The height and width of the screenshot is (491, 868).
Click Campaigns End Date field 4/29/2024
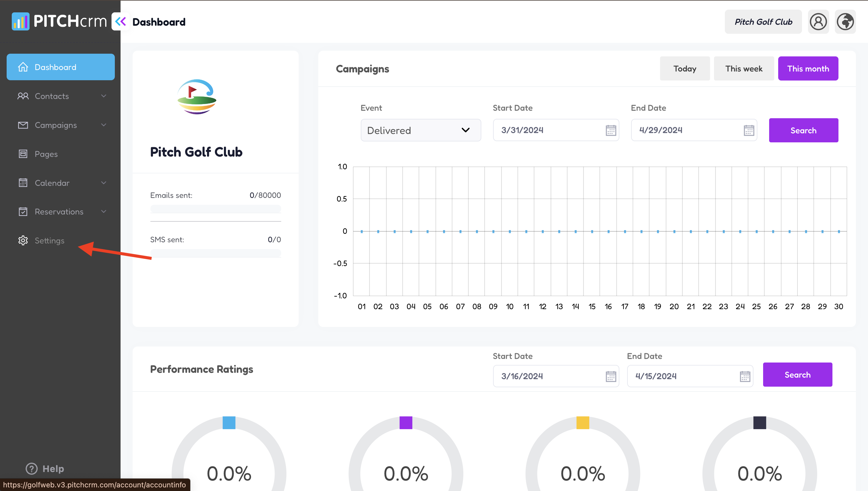[x=694, y=130]
